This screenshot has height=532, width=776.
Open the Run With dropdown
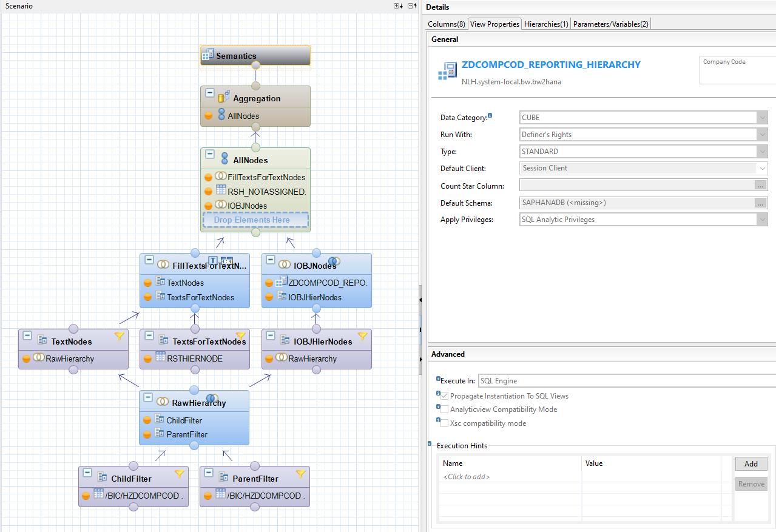pyautogui.click(x=762, y=134)
